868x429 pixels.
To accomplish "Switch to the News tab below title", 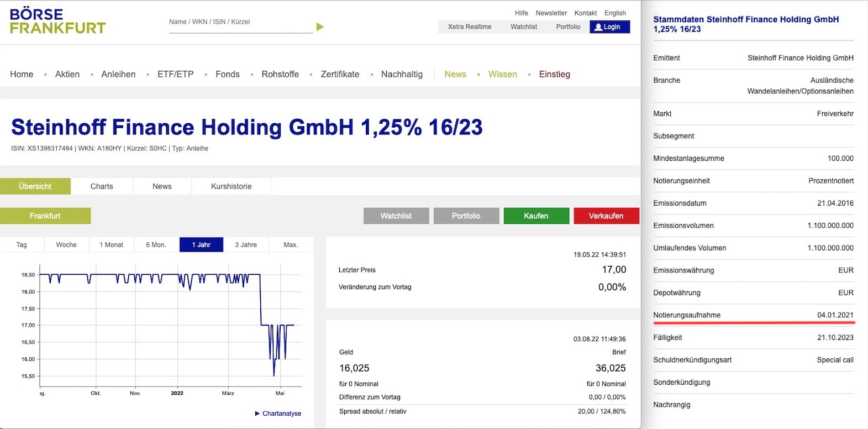I will (x=162, y=186).
